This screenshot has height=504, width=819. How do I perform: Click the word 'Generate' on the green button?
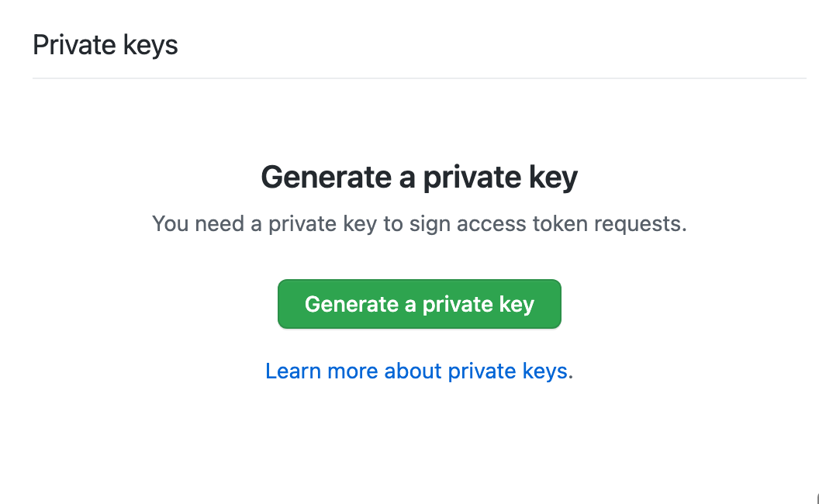351,304
